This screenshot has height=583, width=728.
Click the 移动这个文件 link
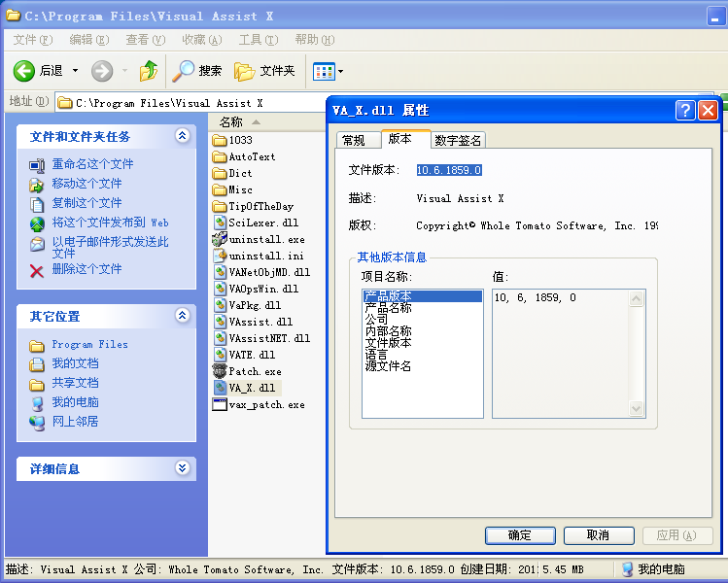coord(87,184)
